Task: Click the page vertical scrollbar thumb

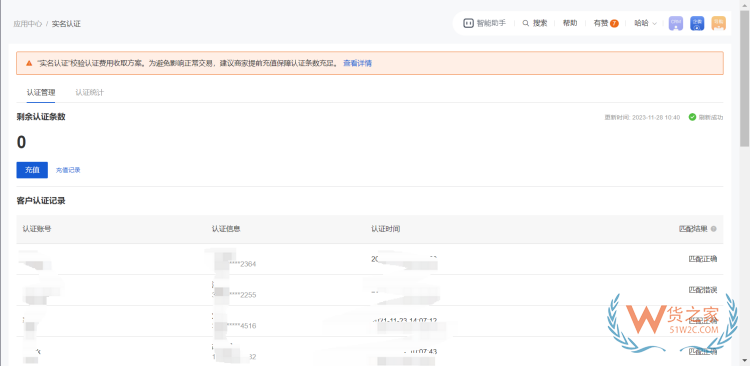Action: (745, 79)
